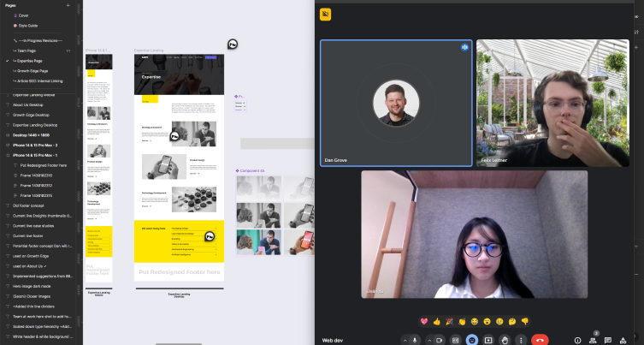
Task: Select the Expertise Page page
Action: click(30, 61)
